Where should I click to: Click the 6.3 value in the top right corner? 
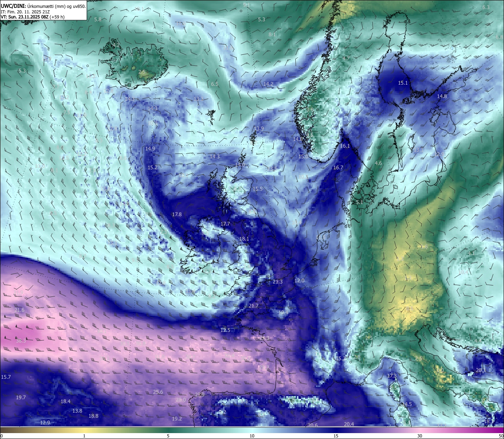pos(486,7)
